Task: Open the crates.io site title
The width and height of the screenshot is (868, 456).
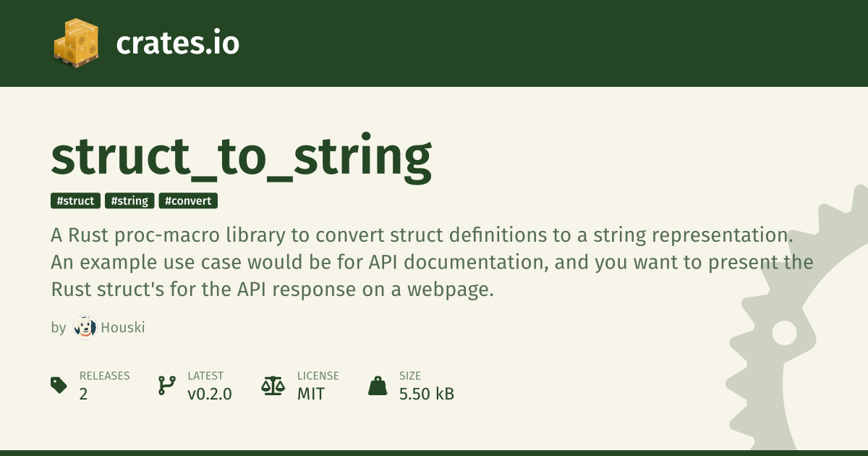Action: tap(177, 43)
